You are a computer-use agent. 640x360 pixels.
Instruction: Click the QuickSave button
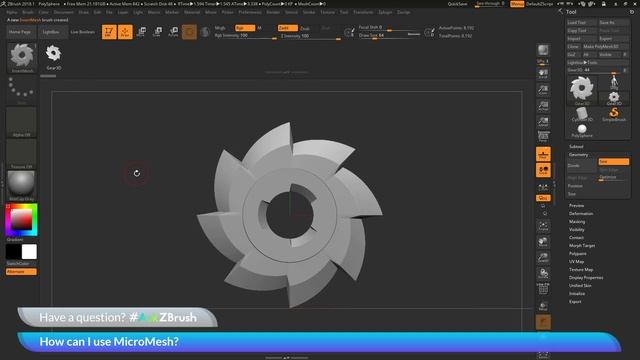(458, 4)
